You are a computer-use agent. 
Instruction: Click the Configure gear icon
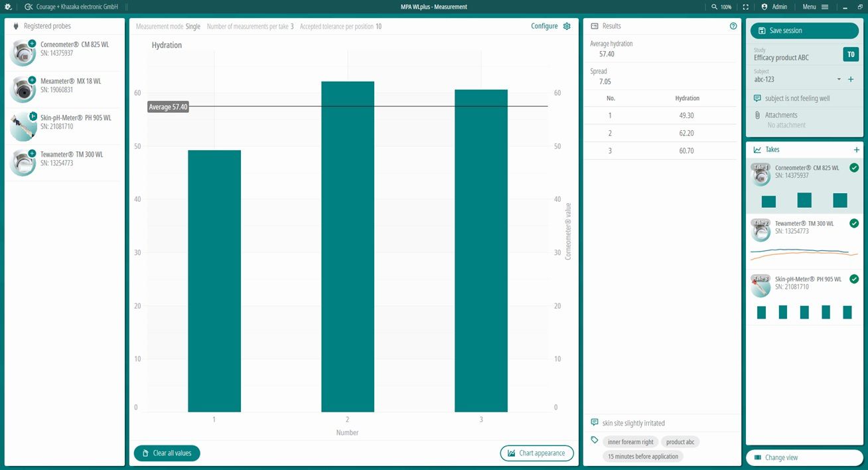pyautogui.click(x=567, y=26)
